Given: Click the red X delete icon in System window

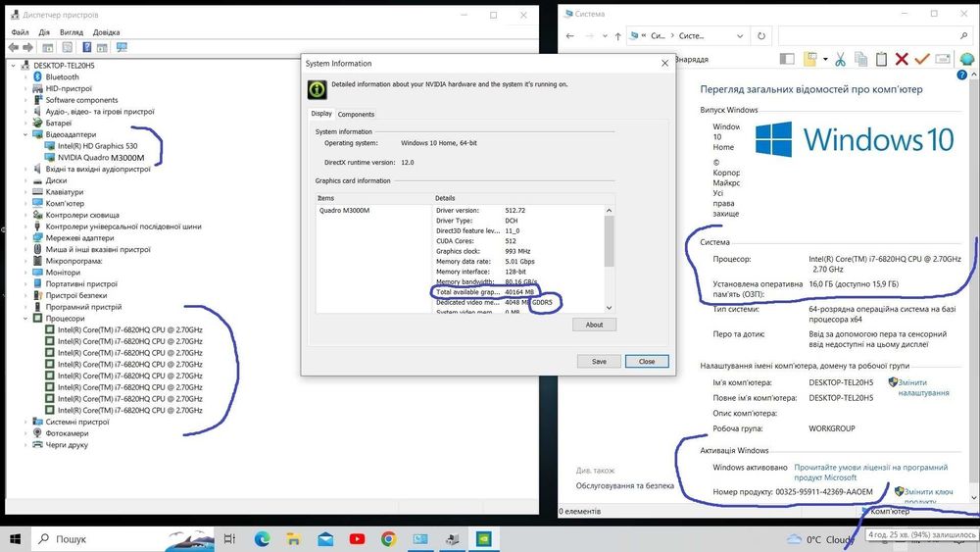Looking at the screenshot, I should 902,59.
